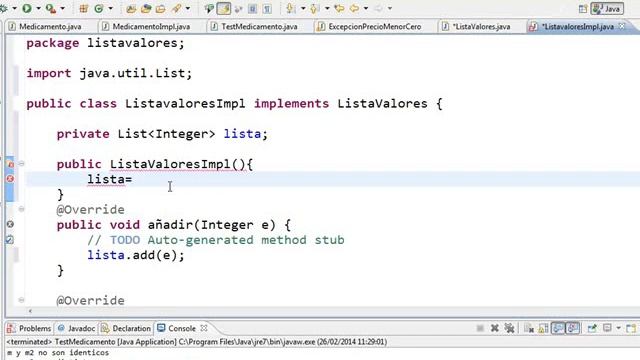The image size is (640, 360).
Task: Click the Open Perspective icon
Action: pyautogui.click(x=583, y=9)
